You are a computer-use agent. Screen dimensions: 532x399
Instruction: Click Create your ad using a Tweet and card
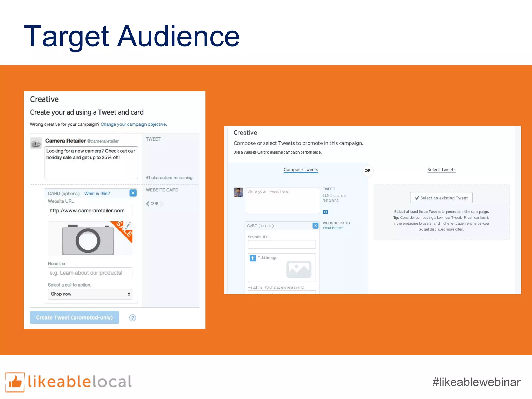(87, 112)
